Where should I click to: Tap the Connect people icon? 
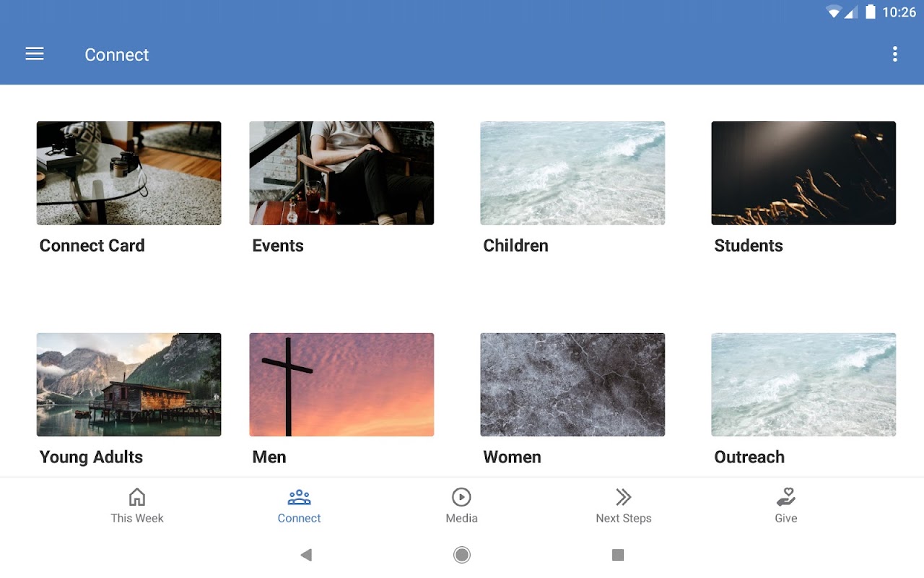[x=299, y=497]
